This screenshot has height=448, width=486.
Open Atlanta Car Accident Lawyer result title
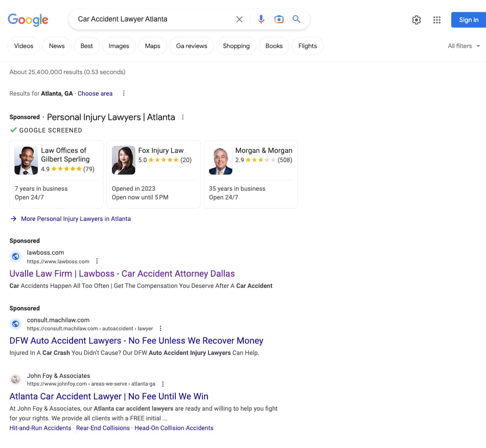coord(109,396)
